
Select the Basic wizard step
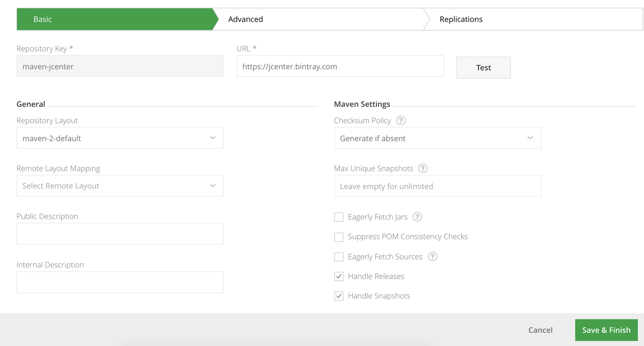point(43,19)
